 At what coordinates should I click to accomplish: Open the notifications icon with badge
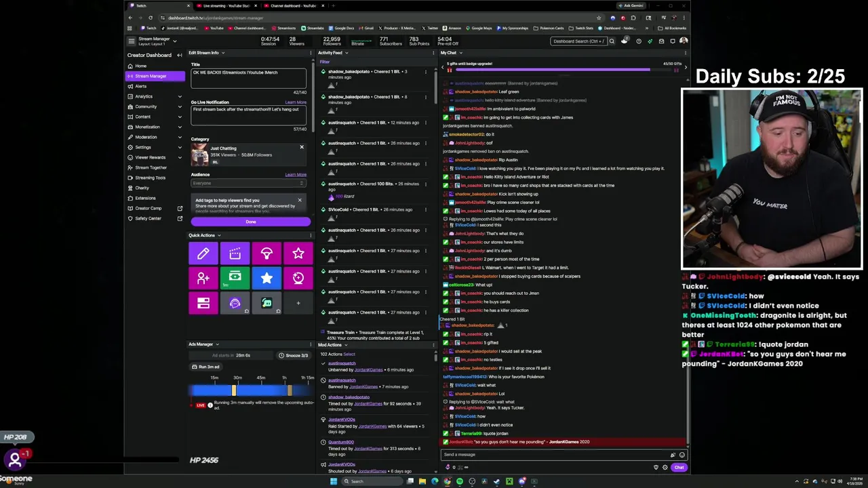[625, 41]
